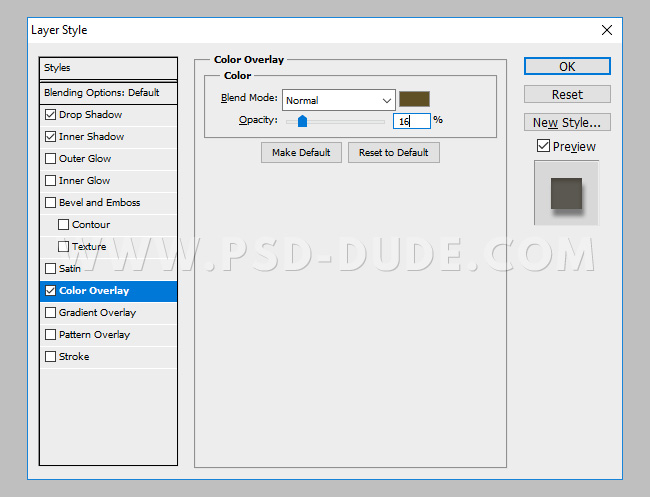Viewport: 650px width, 497px height.
Task: Enable the Stroke checkbox
Action: [x=51, y=356]
